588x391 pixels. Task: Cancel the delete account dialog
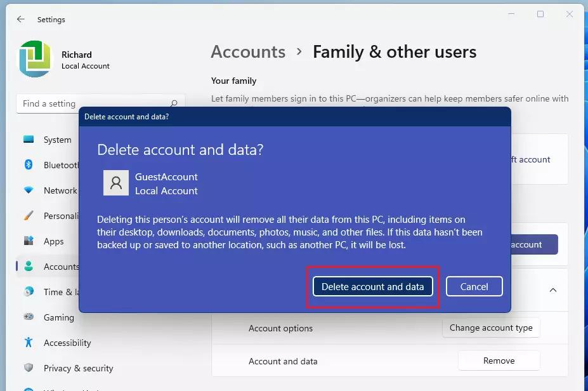[x=474, y=287]
